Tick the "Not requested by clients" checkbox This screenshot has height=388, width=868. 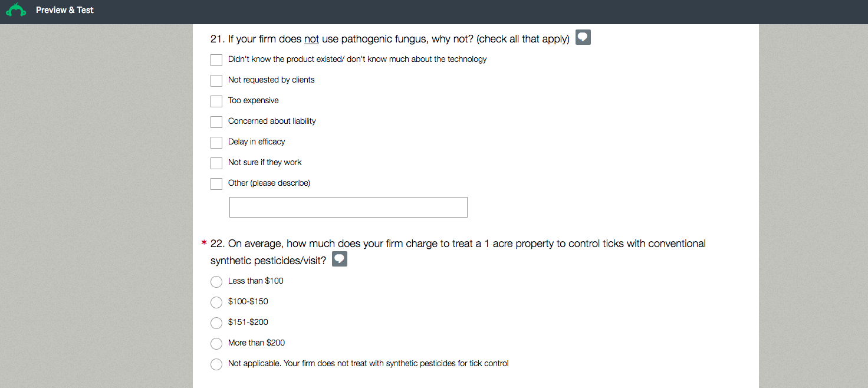point(216,81)
